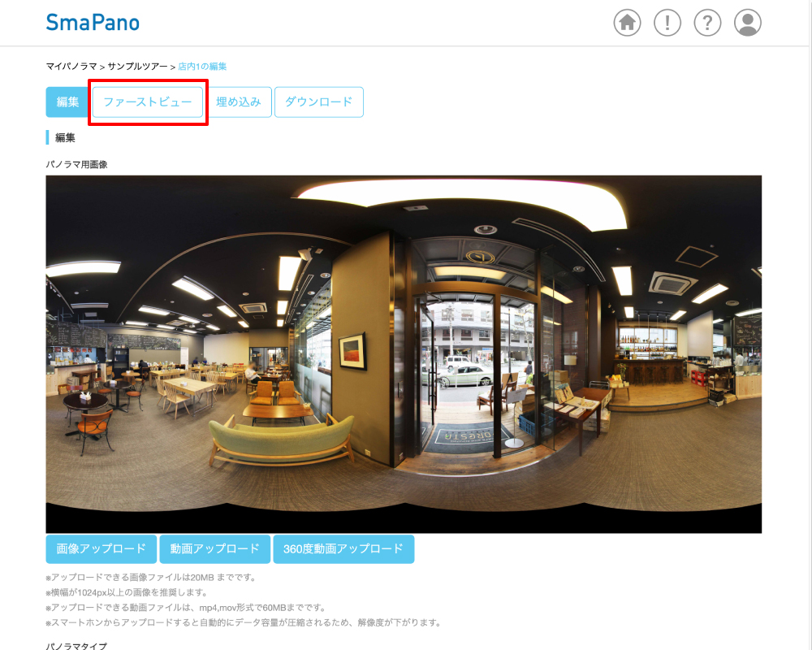Image resolution: width=812 pixels, height=650 pixels.
Task: Open the user account profile icon
Action: coord(748,23)
